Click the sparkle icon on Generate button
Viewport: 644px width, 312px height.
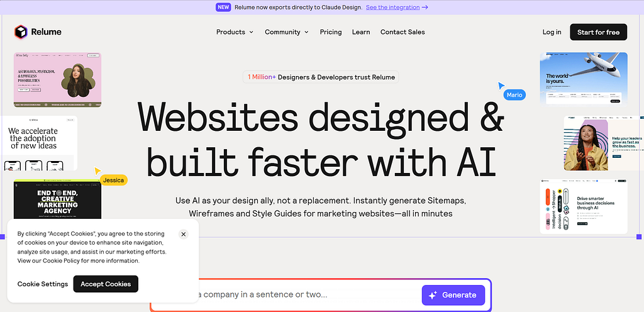coord(433,295)
